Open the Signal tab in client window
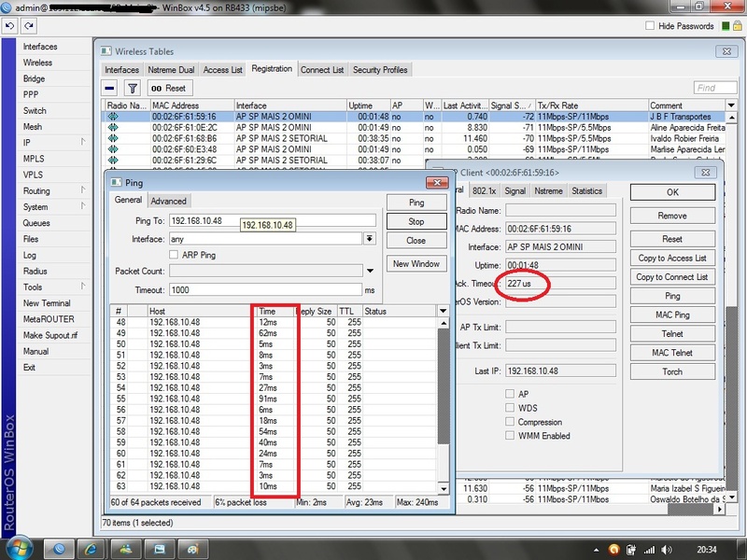 click(515, 191)
